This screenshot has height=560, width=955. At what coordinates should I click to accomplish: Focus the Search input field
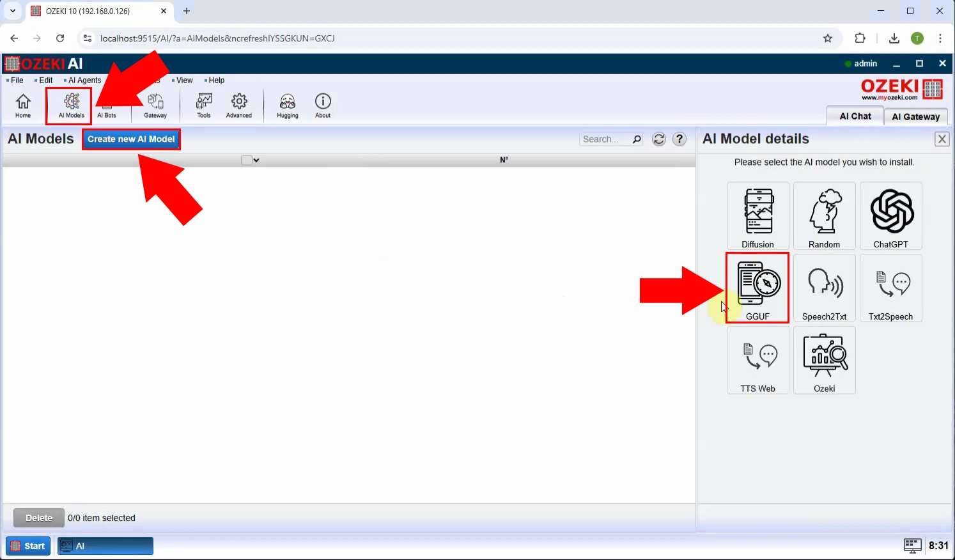point(605,139)
